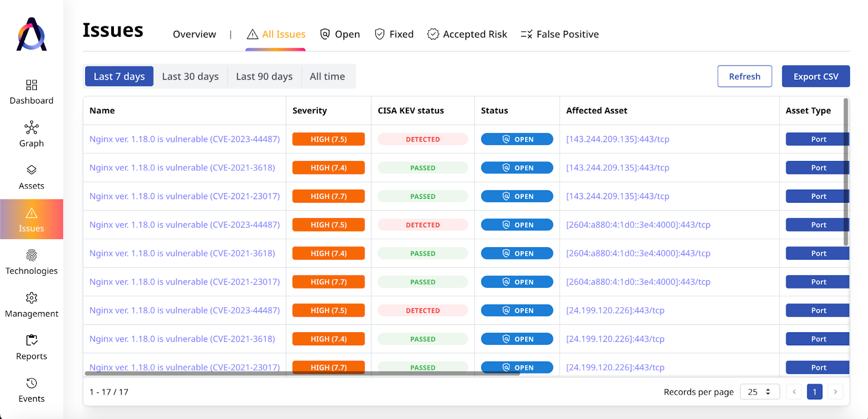Open first [24.199.120.226]:443/tcp asset link

[x=615, y=311]
